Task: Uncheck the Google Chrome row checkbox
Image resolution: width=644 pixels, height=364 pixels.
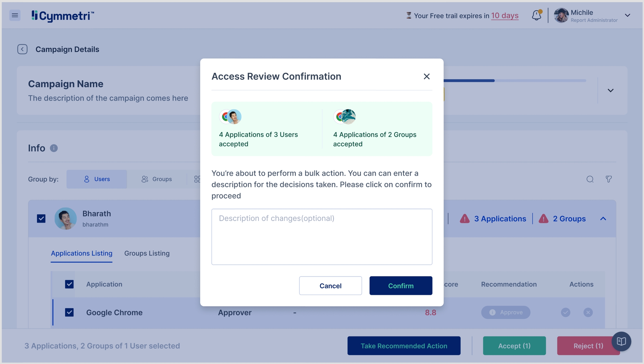Action: coord(69,312)
